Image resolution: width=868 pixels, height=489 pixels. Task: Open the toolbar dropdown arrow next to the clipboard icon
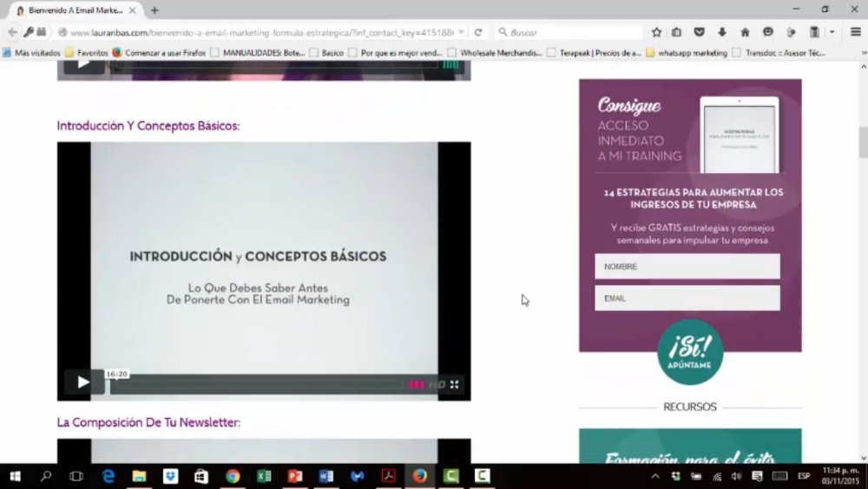point(832,33)
